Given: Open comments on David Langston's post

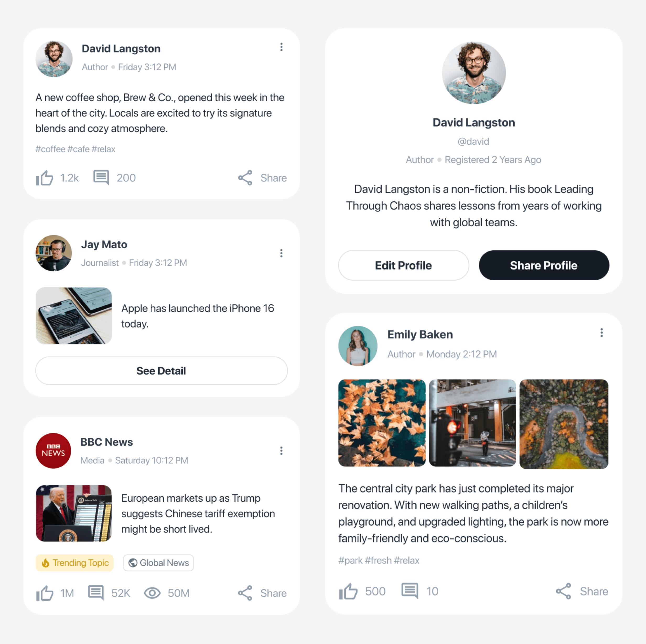Looking at the screenshot, I should point(101,178).
